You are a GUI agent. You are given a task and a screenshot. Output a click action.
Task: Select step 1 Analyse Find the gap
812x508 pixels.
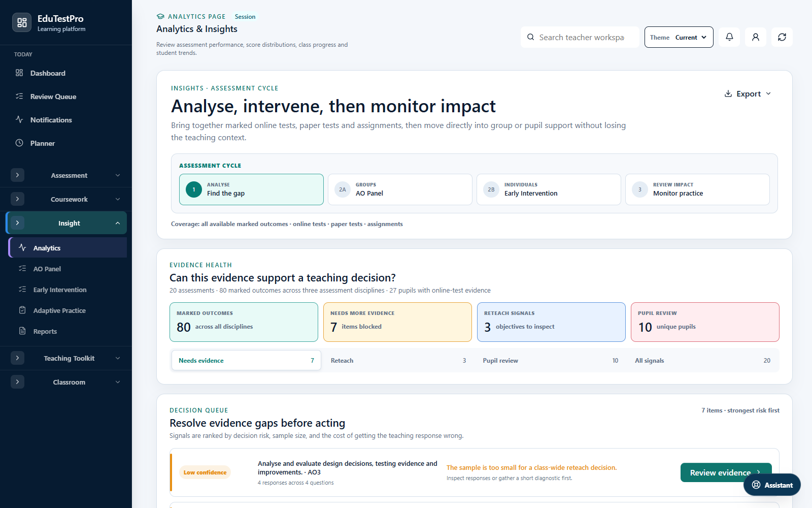[251, 189]
